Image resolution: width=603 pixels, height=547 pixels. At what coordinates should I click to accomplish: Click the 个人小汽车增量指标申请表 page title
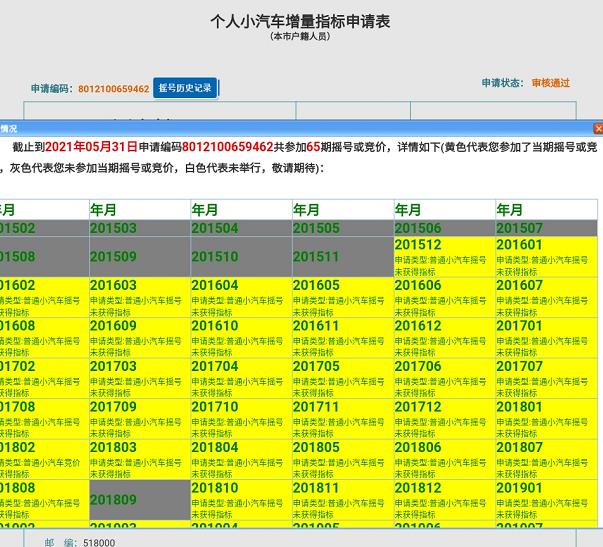click(x=300, y=20)
